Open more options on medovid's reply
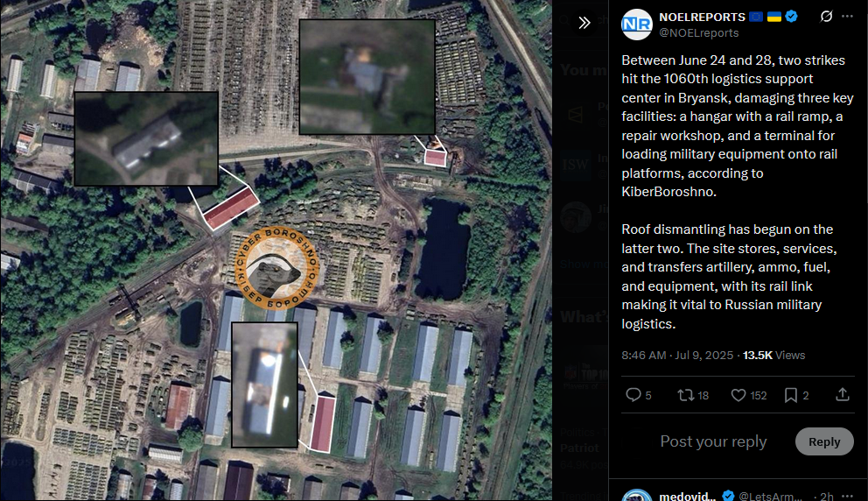 tap(848, 496)
